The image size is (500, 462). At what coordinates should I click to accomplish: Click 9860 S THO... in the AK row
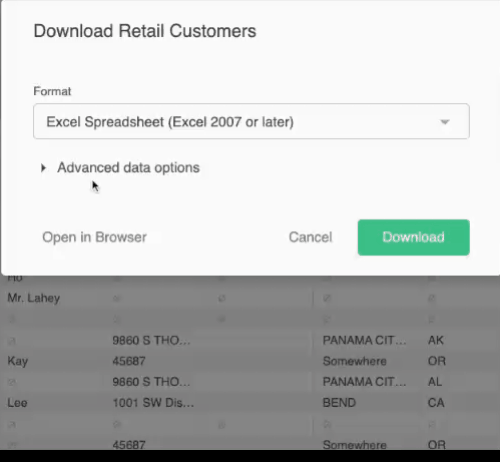(151, 340)
